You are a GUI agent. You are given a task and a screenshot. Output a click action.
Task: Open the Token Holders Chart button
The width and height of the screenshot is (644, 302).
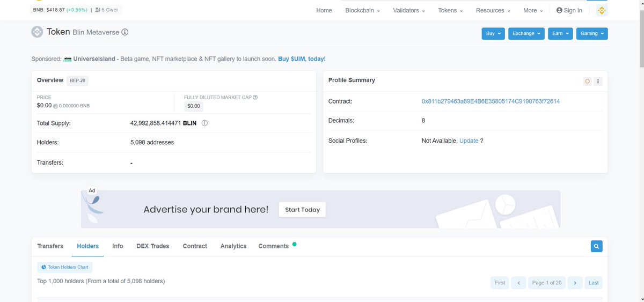(x=65, y=267)
